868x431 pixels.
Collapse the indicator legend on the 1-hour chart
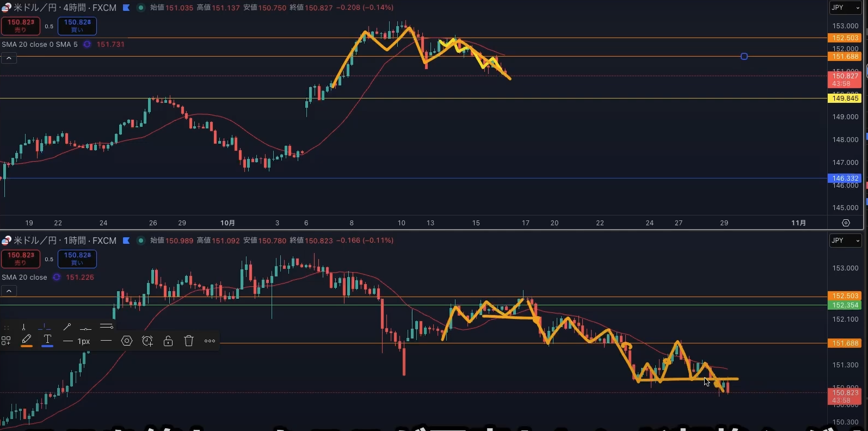pyautogui.click(x=9, y=291)
